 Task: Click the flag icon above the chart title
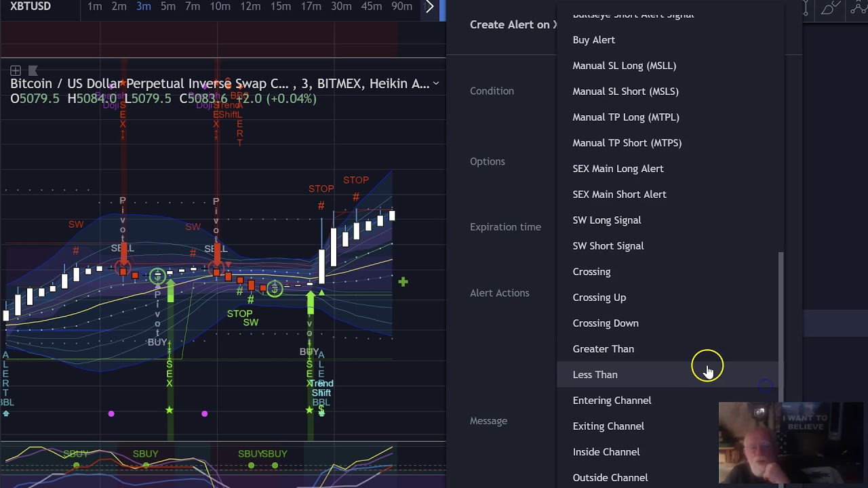[33, 70]
